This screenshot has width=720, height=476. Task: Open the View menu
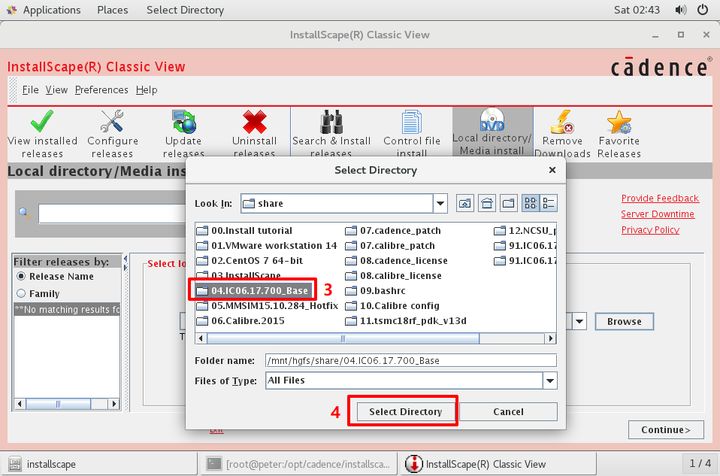tap(56, 90)
